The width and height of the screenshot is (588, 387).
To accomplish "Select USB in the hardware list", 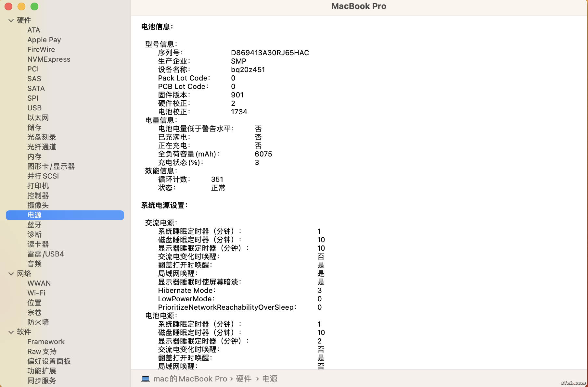I will pos(34,108).
